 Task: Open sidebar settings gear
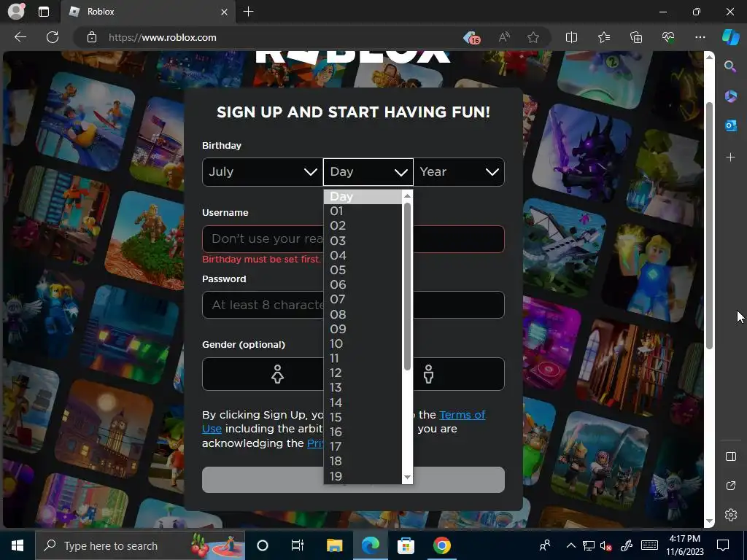(x=731, y=515)
